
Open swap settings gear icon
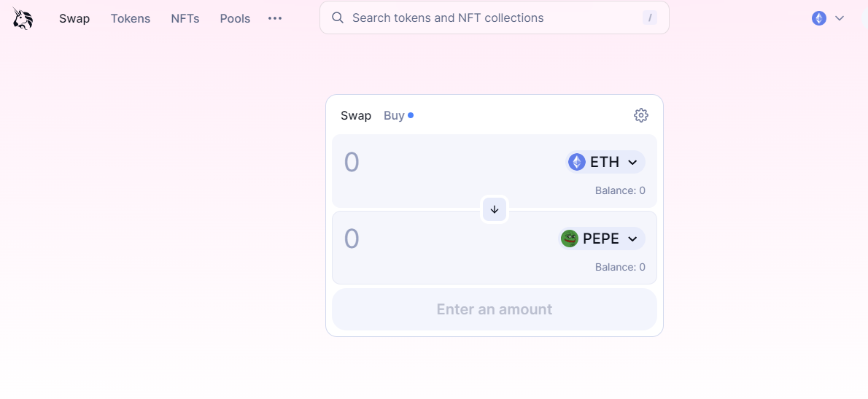pyautogui.click(x=640, y=115)
